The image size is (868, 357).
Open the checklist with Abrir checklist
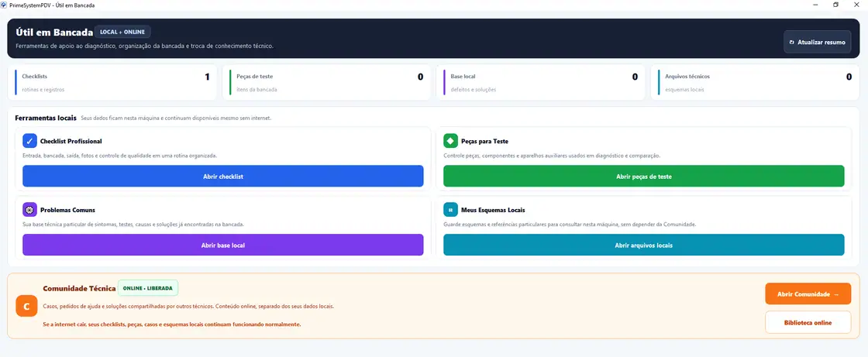[x=223, y=176]
